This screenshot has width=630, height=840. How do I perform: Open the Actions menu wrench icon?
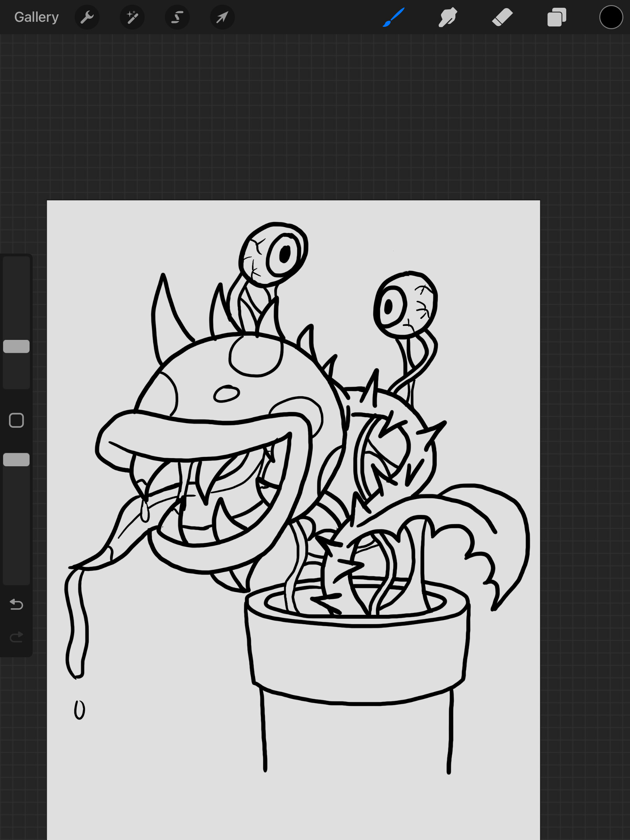[87, 17]
